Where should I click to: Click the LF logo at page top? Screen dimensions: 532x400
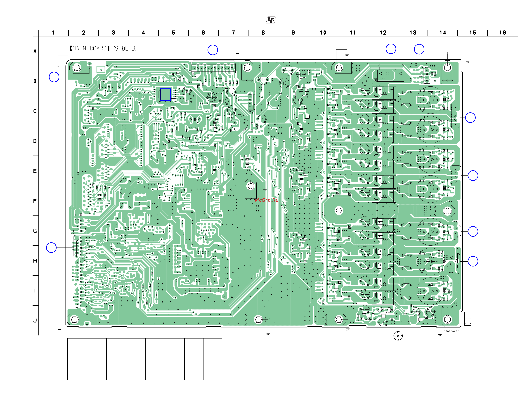click(x=271, y=20)
